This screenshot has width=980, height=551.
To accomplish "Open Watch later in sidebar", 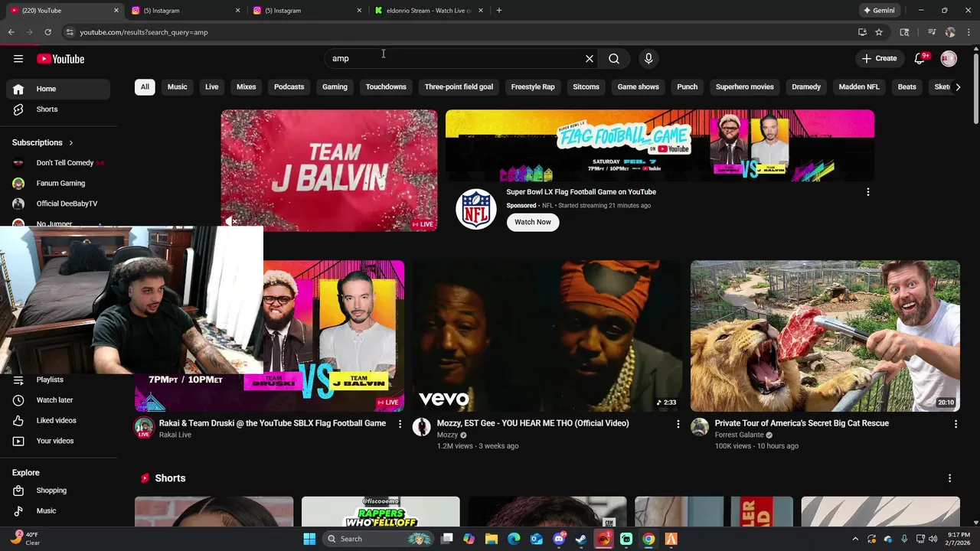I will (x=58, y=400).
